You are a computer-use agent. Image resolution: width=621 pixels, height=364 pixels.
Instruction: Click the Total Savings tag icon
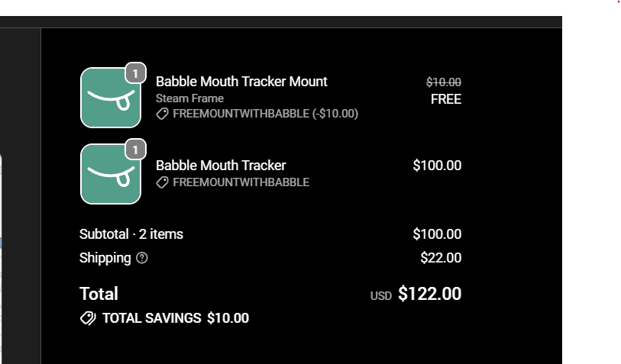(88, 318)
